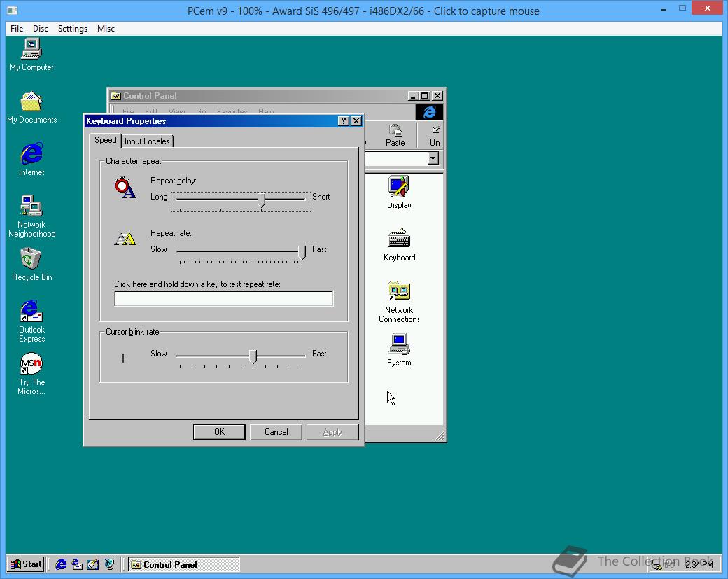This screenshot has height=579, width=728.
Task: Click the taskbar clock showing 2:34 PM
Action: coord(699,564)
